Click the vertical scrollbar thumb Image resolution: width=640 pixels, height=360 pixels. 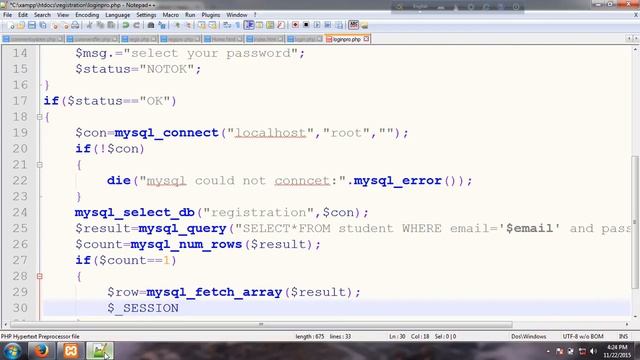click(636, 222)
